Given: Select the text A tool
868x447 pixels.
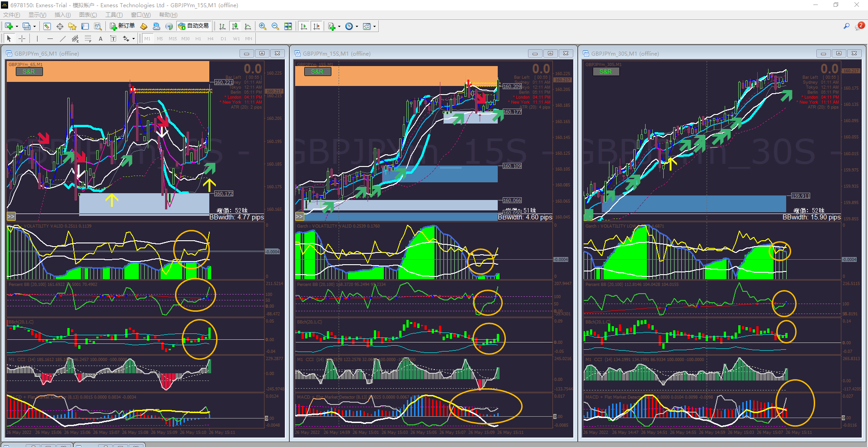Looking at the screenshot, I should 100,38.
